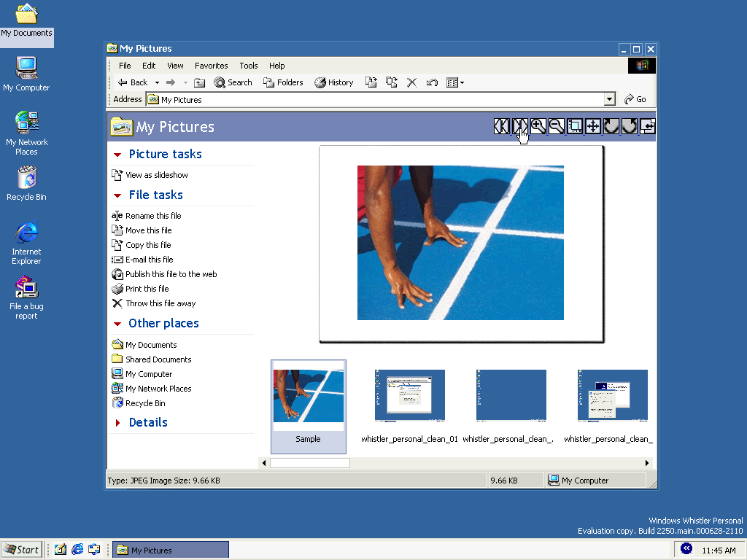Click the My Pictures taskbar button
The image size is (747, 560).
(x=171, y=550)
